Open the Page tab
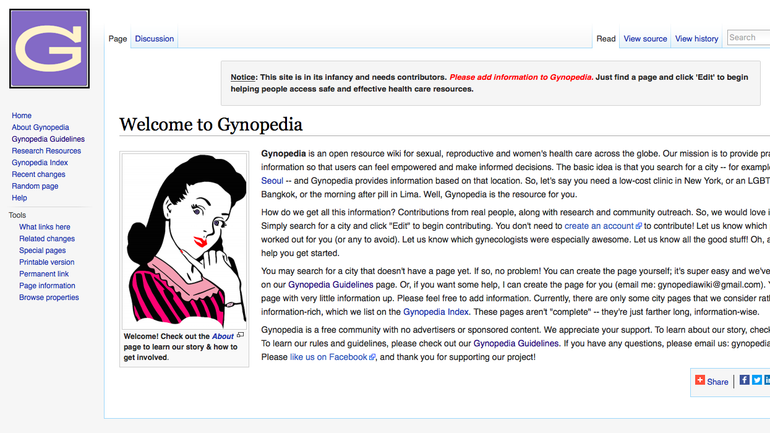 (x=118, y=39)
